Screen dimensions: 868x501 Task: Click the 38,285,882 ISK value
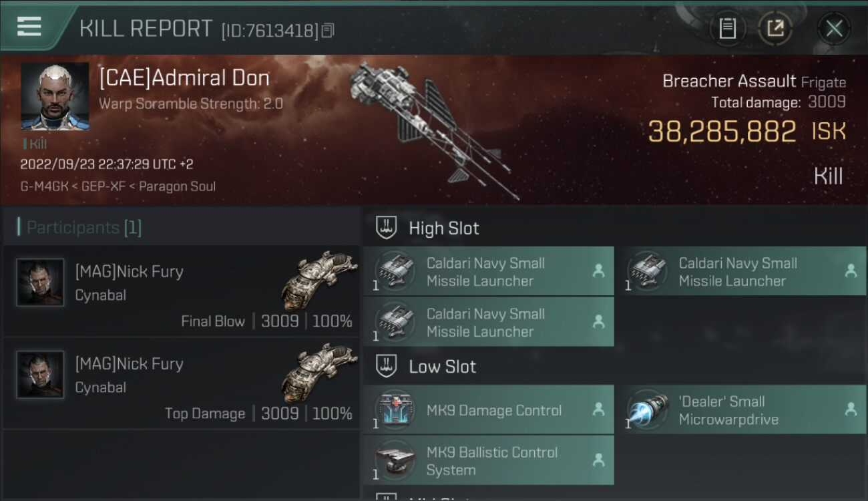[746, 131]
